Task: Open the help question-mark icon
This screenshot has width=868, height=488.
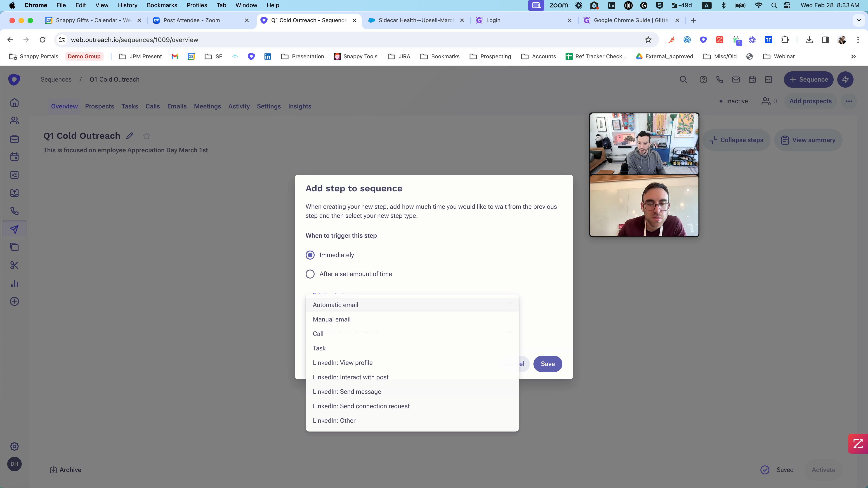Action: tap(703, 80)
